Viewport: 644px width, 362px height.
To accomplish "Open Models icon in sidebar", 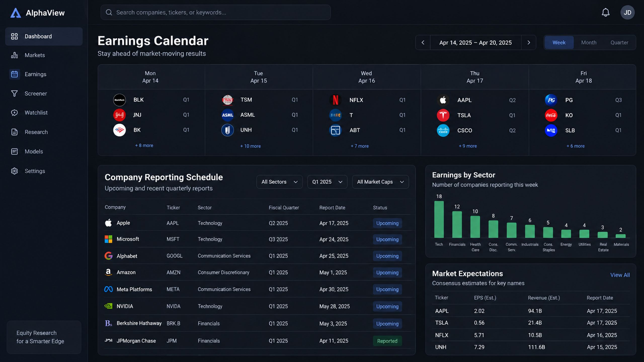I will point(14,151).
